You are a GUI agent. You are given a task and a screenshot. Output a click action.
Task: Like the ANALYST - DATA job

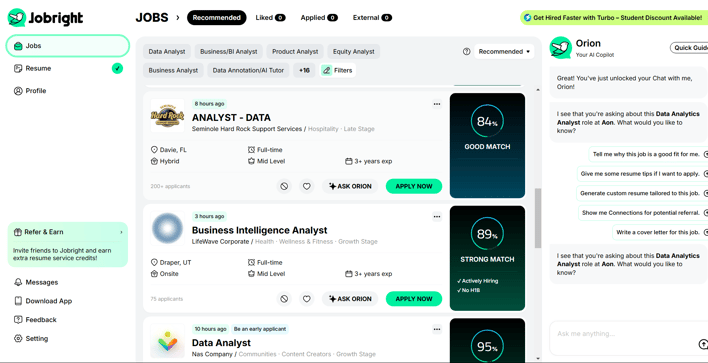(307, 186)
